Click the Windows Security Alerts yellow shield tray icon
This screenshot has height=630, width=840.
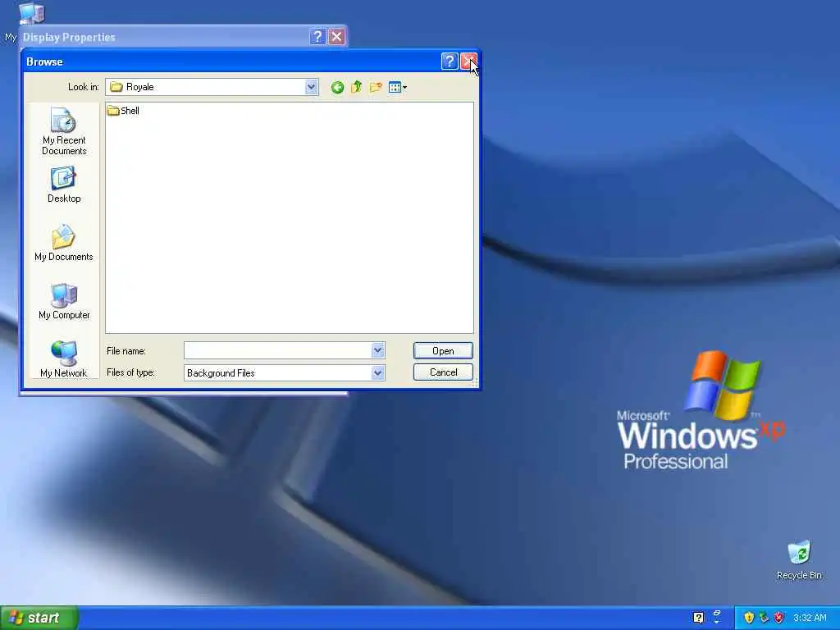tap(749, 618)
